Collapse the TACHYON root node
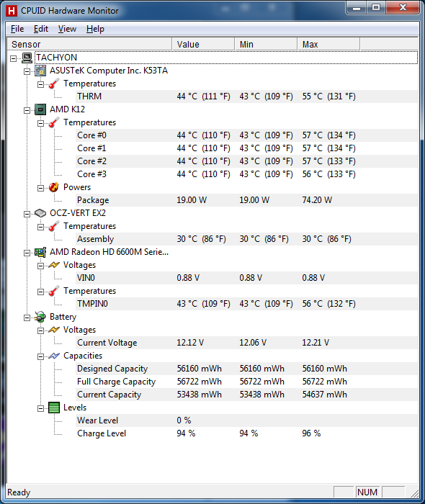 13,58
